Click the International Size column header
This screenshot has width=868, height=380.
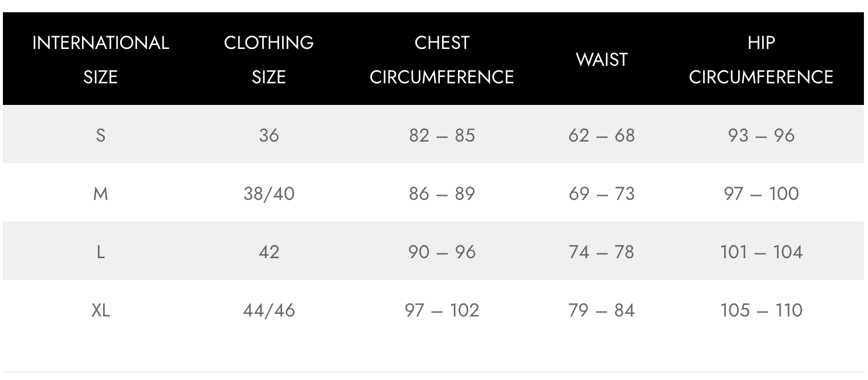[101, 59]
